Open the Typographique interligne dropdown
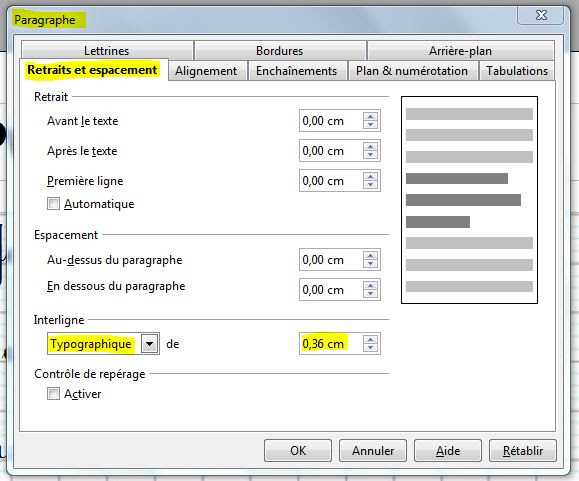 click(x=150, y=344)
